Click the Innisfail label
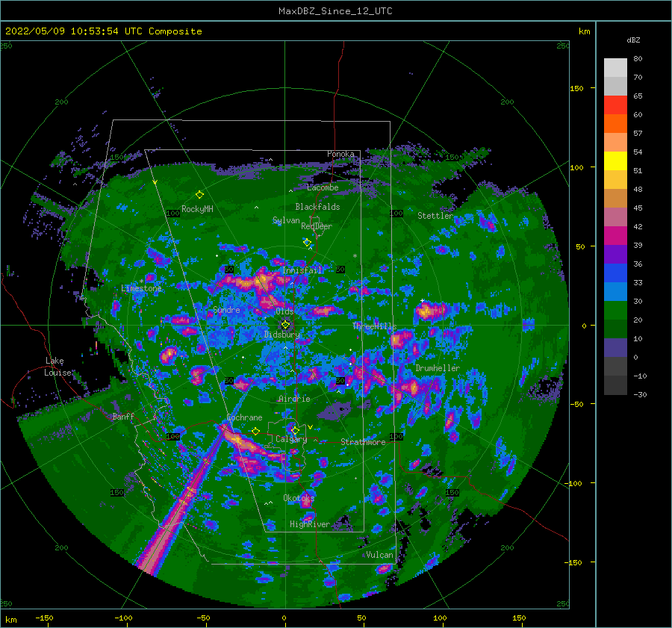The width and height of the screenshot is (672, 628). coord(302,270)
